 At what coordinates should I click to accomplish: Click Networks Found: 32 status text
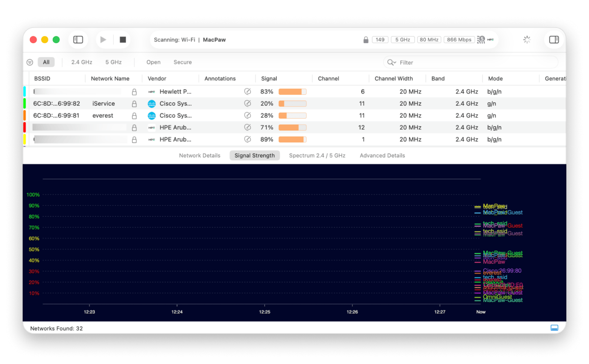tap(56, 329)
